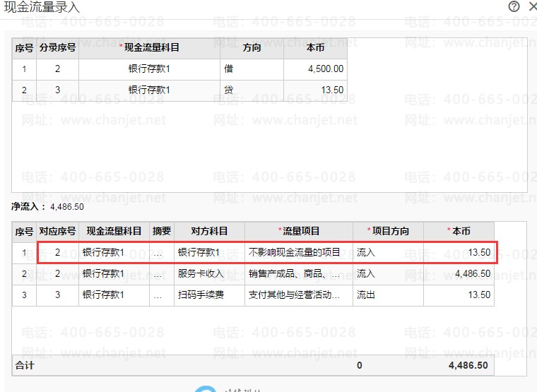Select the 贷 direction row in upper table

click(252, 90)
